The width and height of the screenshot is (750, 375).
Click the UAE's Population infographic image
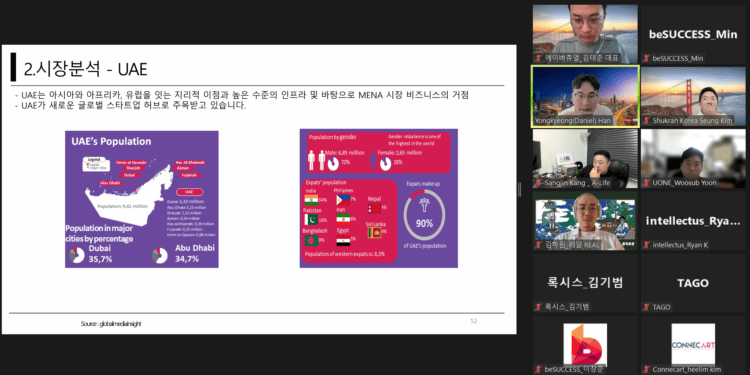click(142, 199)
